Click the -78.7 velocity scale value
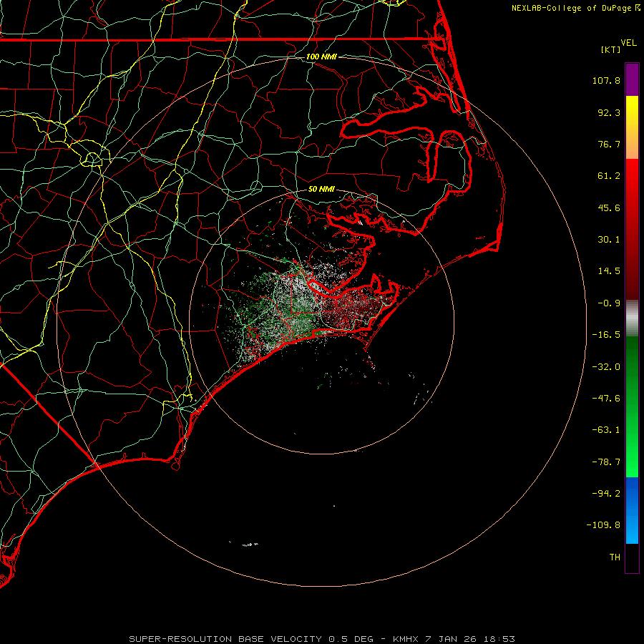 [606, 462]
